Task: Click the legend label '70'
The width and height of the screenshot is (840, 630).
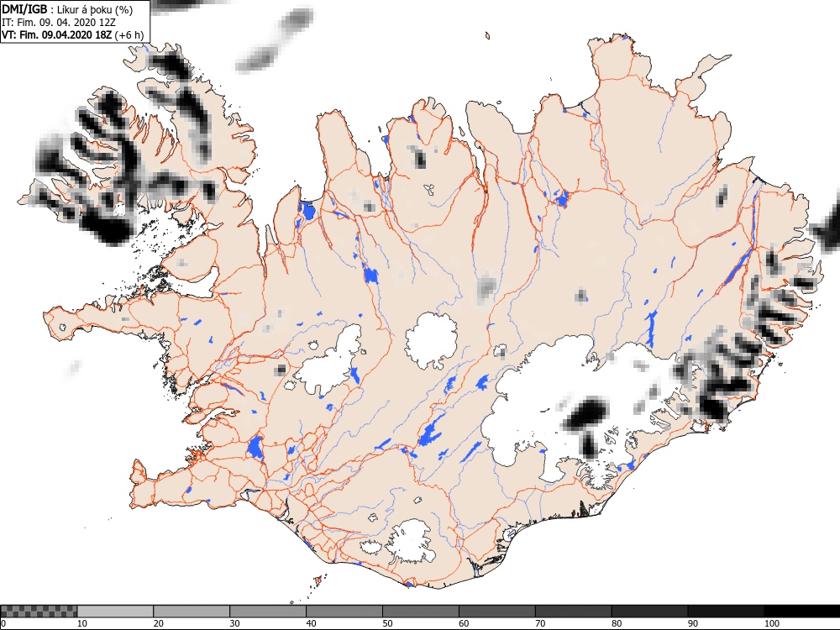Action: coord(540,623)
